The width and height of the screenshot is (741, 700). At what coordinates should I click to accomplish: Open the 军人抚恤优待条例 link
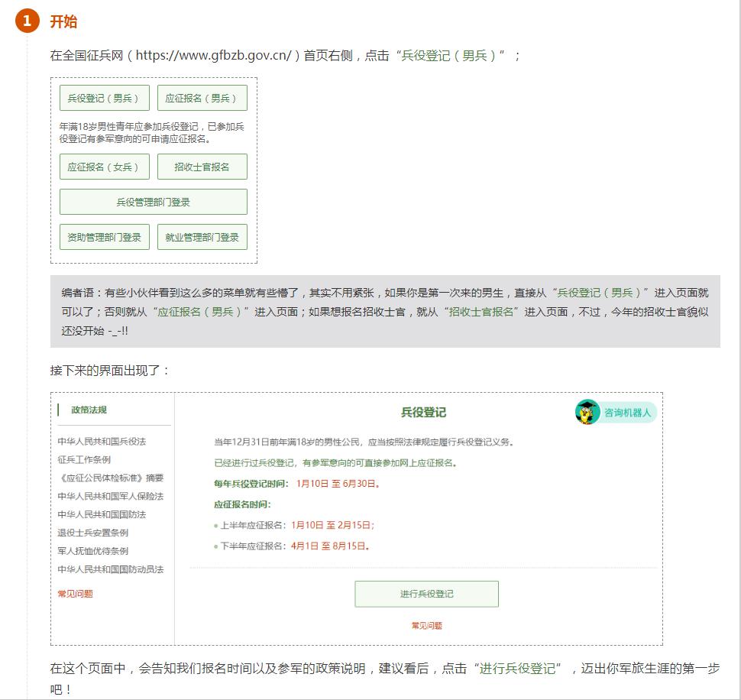(x=93, y=551)
